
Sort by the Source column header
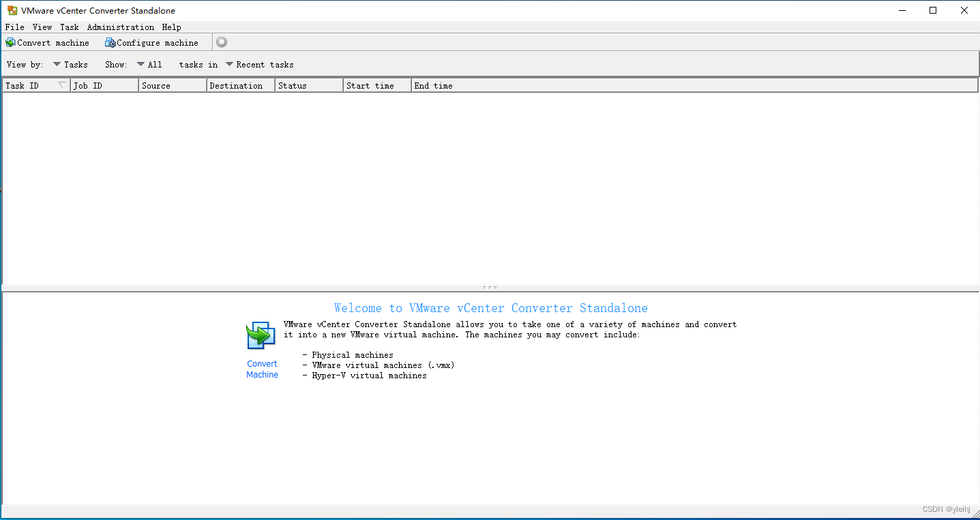(173, 86)
